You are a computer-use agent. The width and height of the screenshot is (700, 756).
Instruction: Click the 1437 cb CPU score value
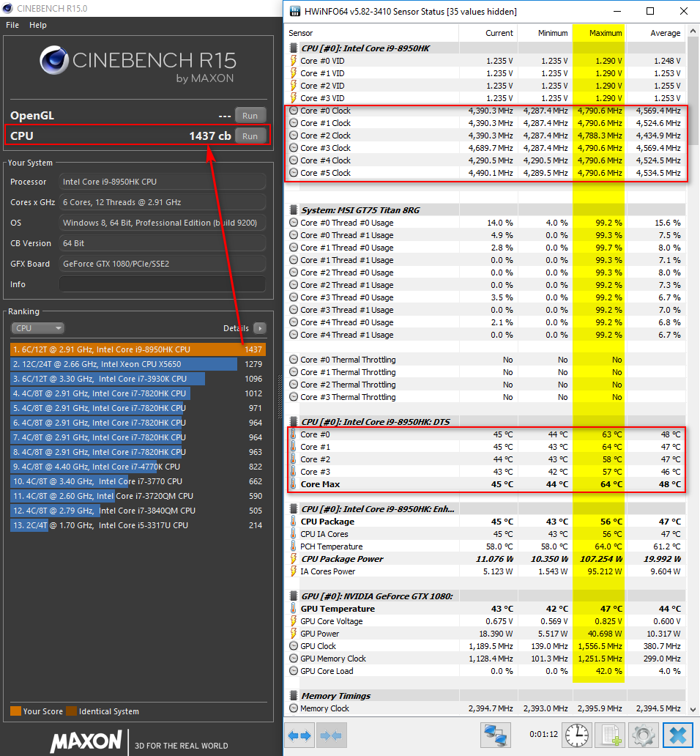tap(210, 136)
